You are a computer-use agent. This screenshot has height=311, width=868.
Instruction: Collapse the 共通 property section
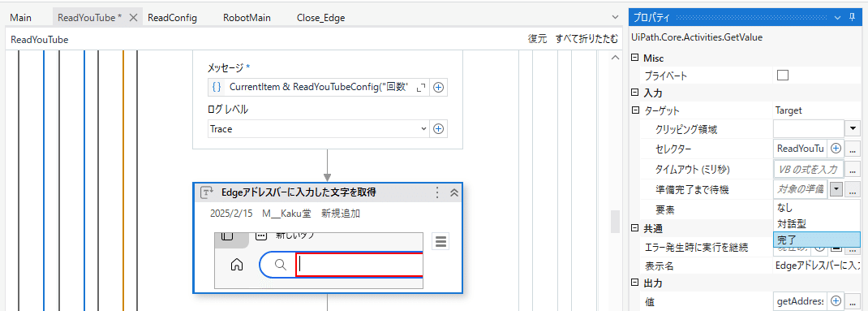pos(635,229)
